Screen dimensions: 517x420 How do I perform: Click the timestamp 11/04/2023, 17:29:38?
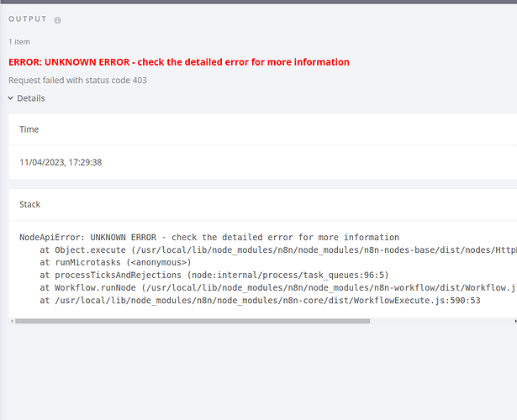click(61, 162)
